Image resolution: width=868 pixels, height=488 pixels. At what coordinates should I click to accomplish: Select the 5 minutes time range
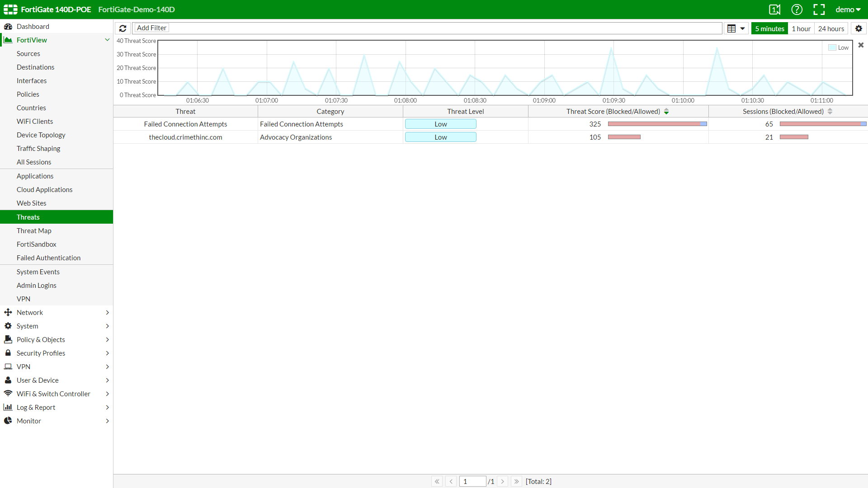[x=769, y=28]
